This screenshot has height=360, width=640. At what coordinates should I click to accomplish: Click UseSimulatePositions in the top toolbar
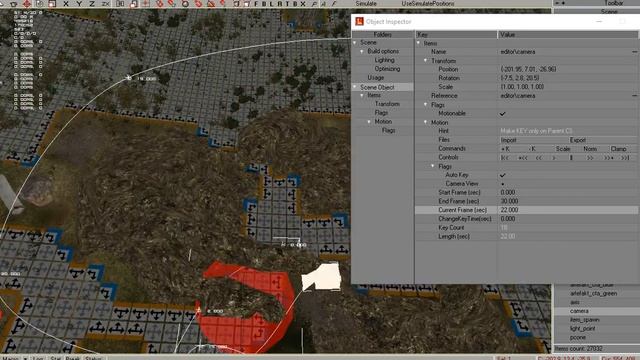pos(428,4)
